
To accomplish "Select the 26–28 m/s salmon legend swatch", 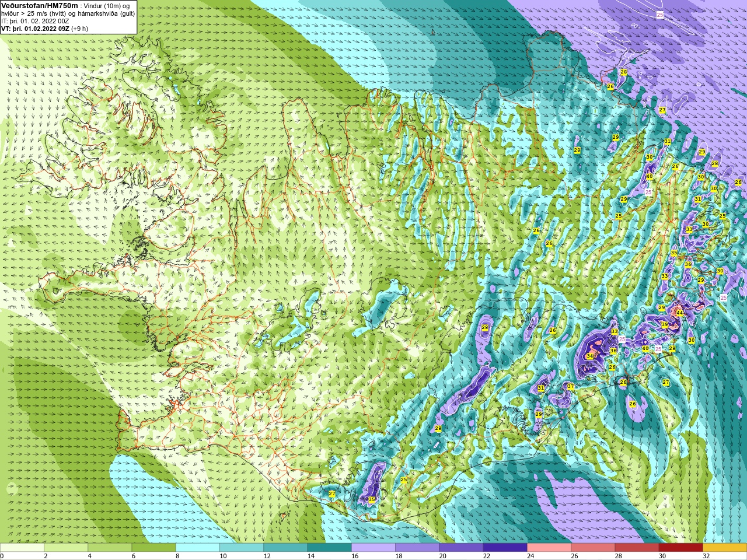I will (x=593, y=548).
